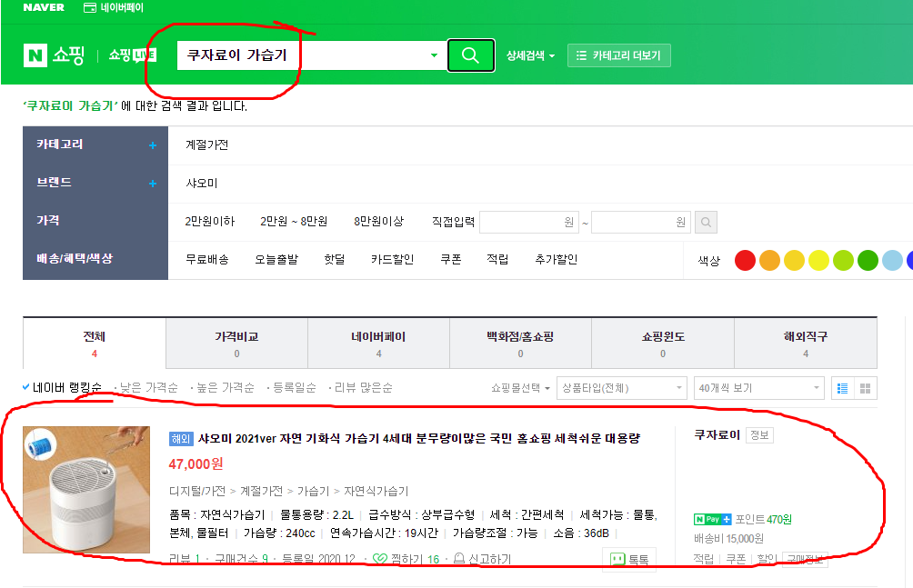Toggle the 적립 benefit filter
This screenshot has width=913, height=588.
497,259
